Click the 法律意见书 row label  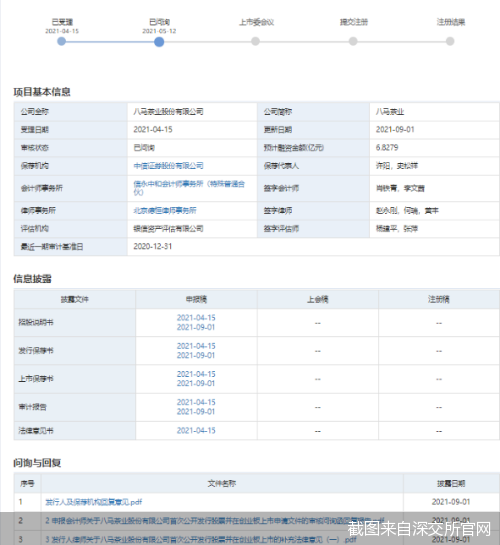pyautogui.click(x=36, y=431)
